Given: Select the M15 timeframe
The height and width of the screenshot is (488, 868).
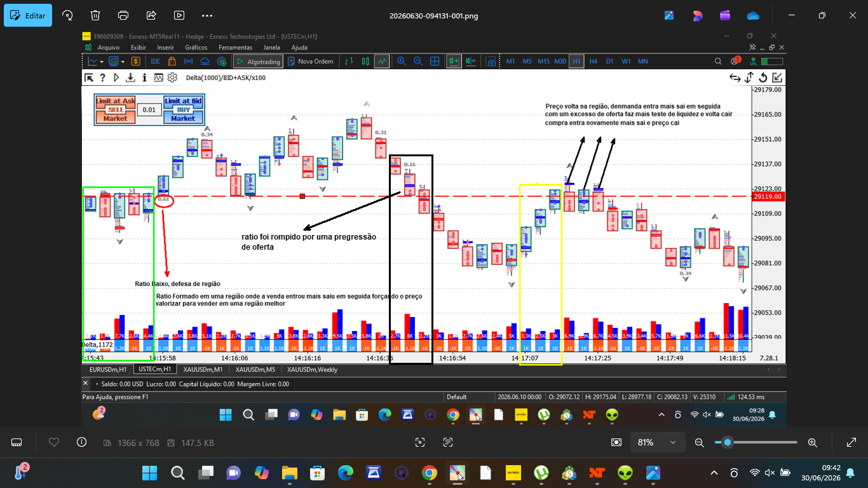Looking at the screenshot, I should tap(543, 62).
